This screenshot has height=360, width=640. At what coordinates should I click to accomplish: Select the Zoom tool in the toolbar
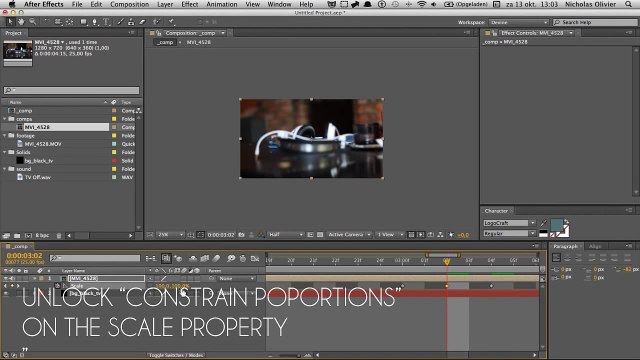click(32, 22)
